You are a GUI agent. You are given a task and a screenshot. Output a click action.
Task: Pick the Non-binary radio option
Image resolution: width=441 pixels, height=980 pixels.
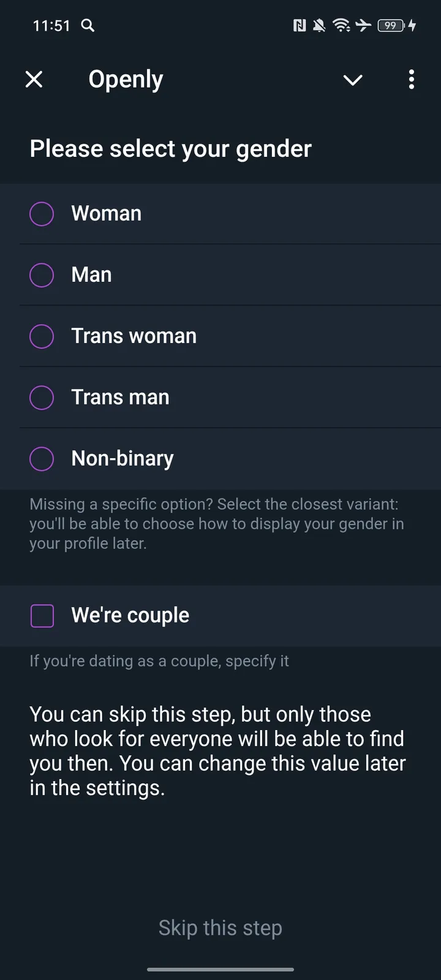tap(42, 459)
